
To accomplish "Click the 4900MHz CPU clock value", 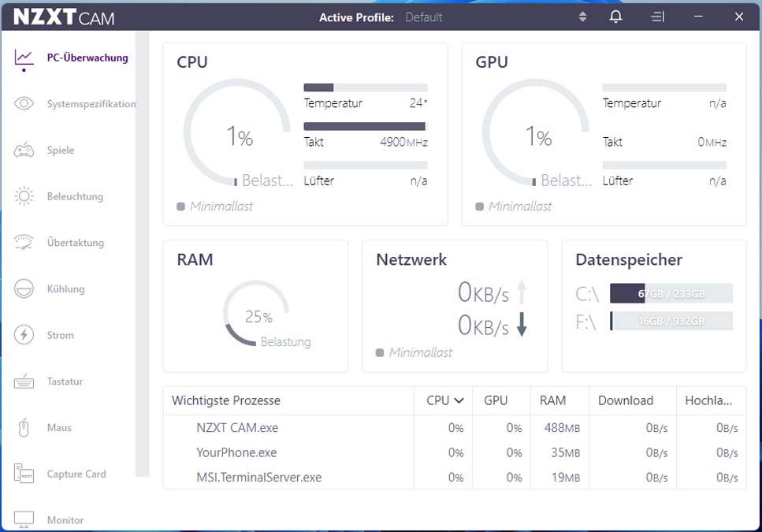I will (x=403, y=142).
